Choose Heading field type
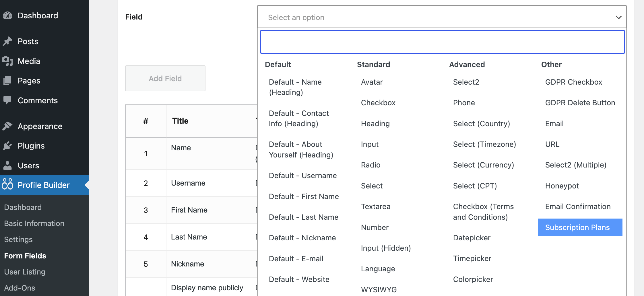This screenshot has height=296, width=644. pos(375,124)
